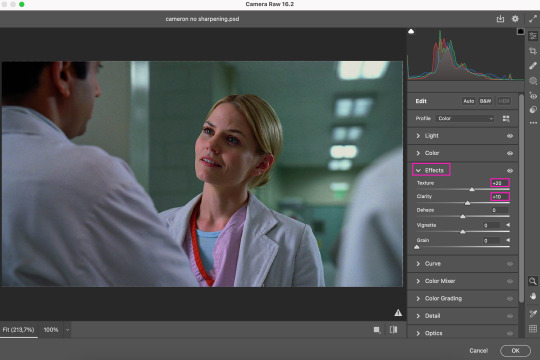Open the Presets overlapping circles icon
The image size is (540, 360).
point(533,110)
